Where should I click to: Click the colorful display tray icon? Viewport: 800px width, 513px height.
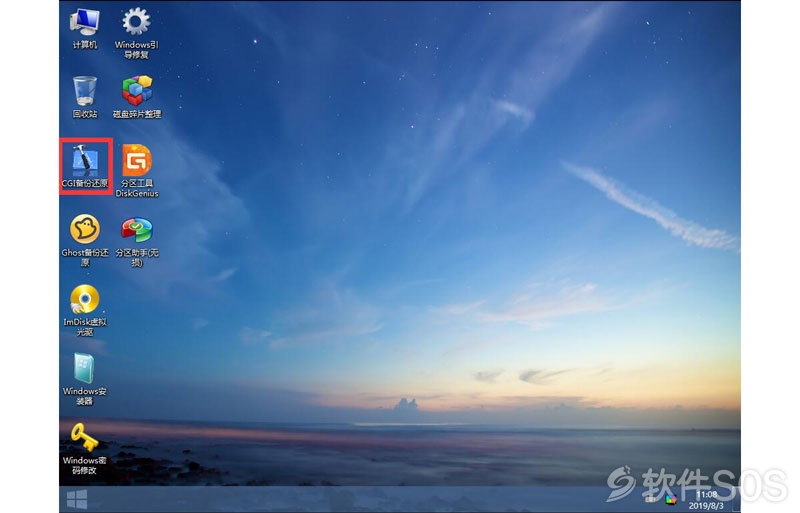click(x=671, y=499)
